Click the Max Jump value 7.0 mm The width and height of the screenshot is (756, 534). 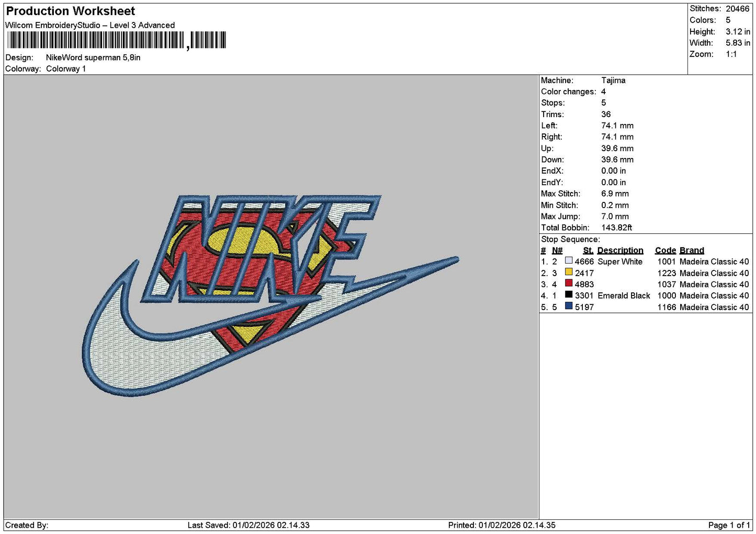tap(615, 217)
